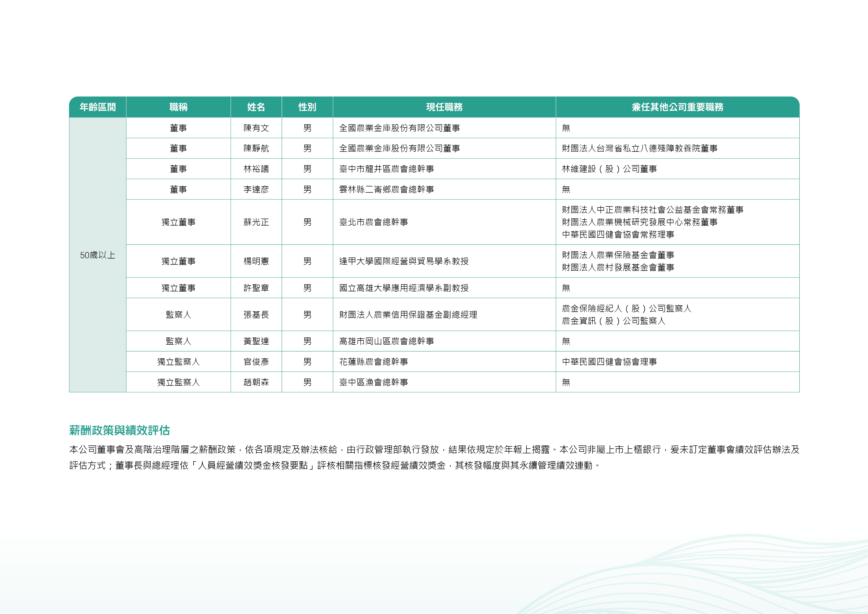This screenshot has width=868, height=614.
Task: Click gender 男 in 陳有文 row
Action: pos(307,128)
